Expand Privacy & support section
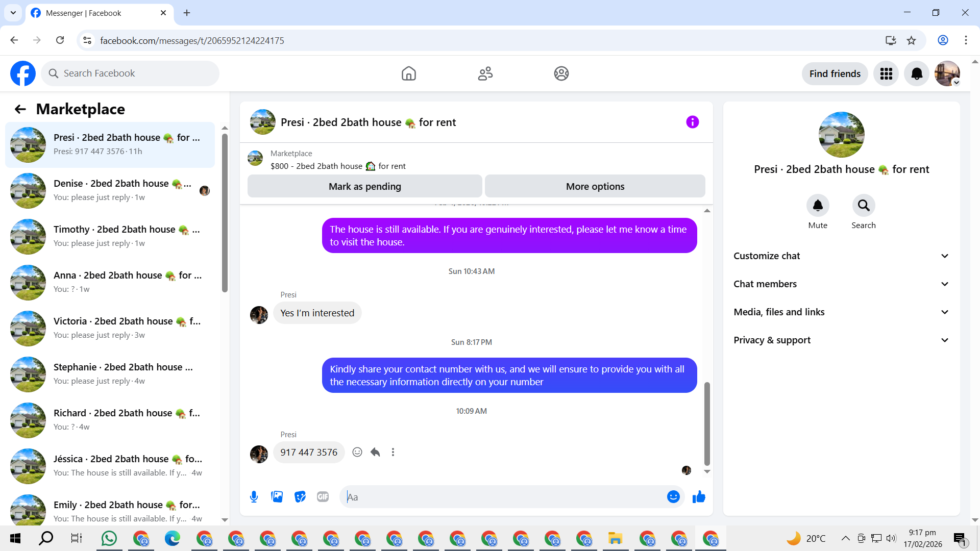Screen dimensions: 980x551 pos(841,340)
